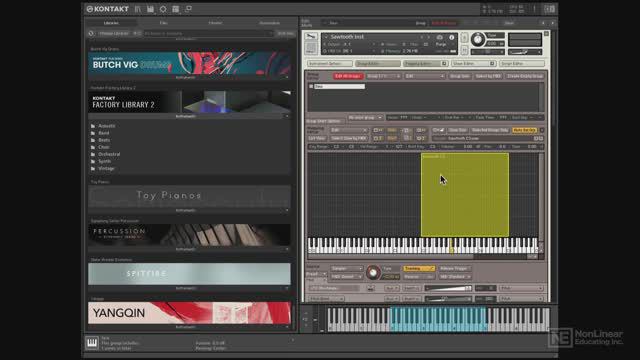Toggle Selected Groups Only button
640x360 pixels.
[x=490, y=130]
